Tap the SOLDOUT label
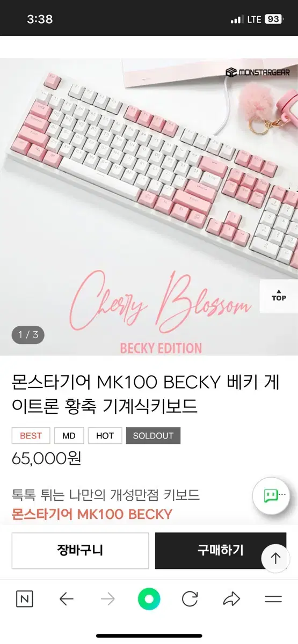Viewport: 298px width, 644px height. point(153,436)
